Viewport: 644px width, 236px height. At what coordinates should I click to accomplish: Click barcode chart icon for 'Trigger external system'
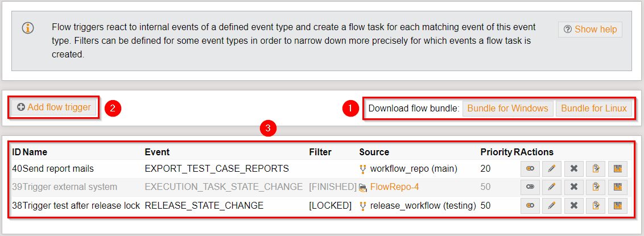point(618,187)
